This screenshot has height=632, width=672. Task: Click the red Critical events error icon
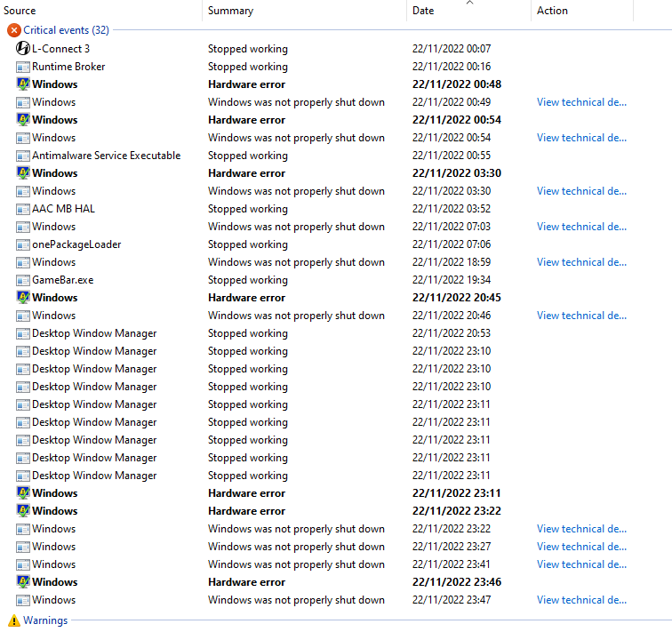(13, 30)
